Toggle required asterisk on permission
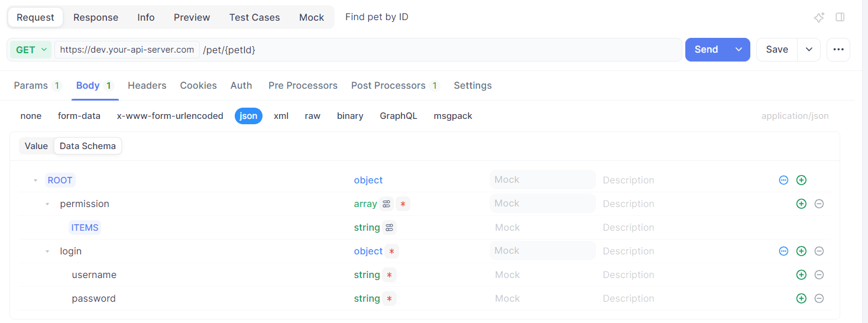The image size is (868, 323). tap(403, 204)
